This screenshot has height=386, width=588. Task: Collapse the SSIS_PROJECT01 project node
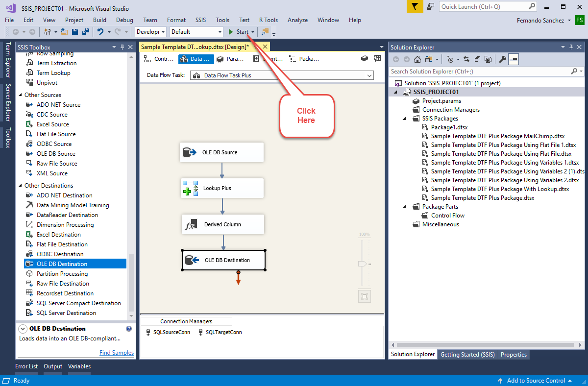click(x=395, y=92)
